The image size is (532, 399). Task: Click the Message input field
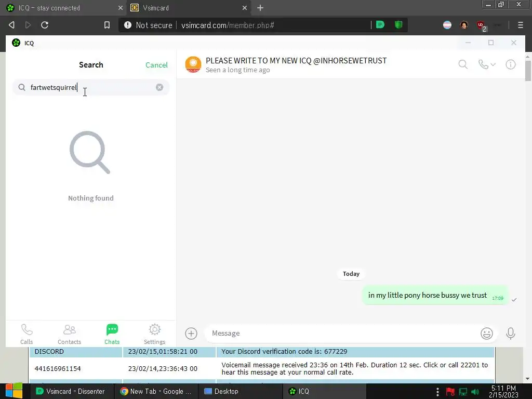pos(343,333)
